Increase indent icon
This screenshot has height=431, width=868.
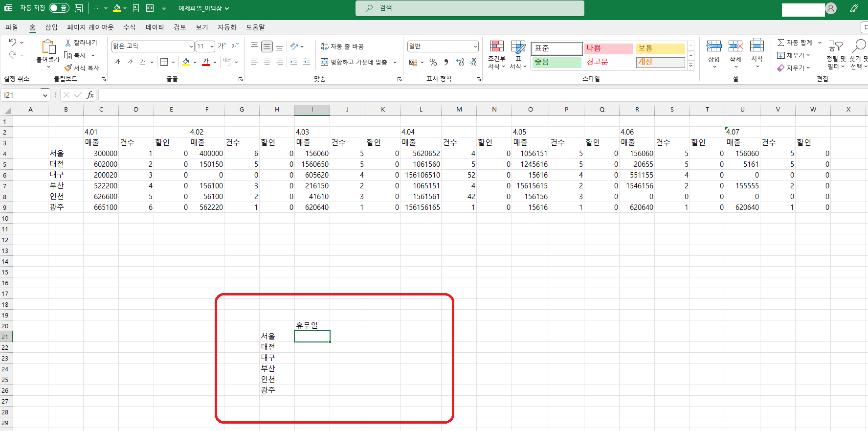point(307,62)
